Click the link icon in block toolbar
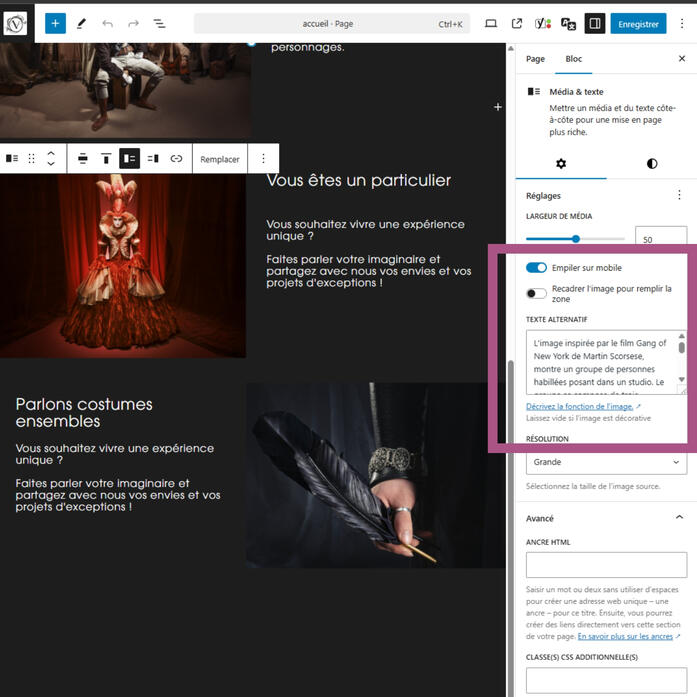This screenshot has height=697, width=697. 176,158
